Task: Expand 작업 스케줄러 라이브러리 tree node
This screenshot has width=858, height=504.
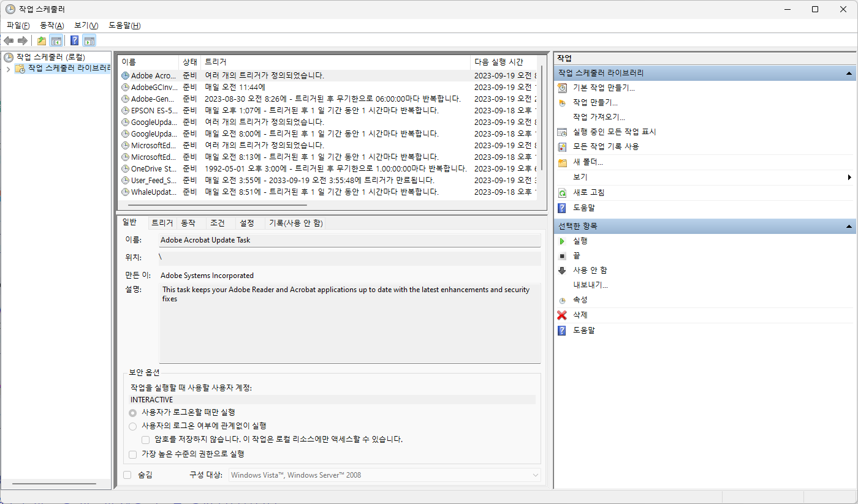Action: pyautogui.click(x=8, y=69)
